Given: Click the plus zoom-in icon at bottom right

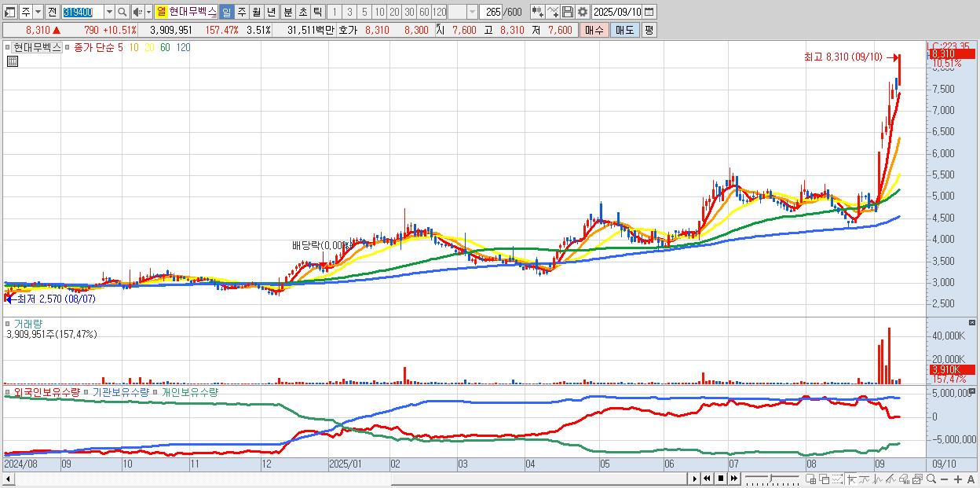Looking at the screenshot, I should (x=958, y=479).
